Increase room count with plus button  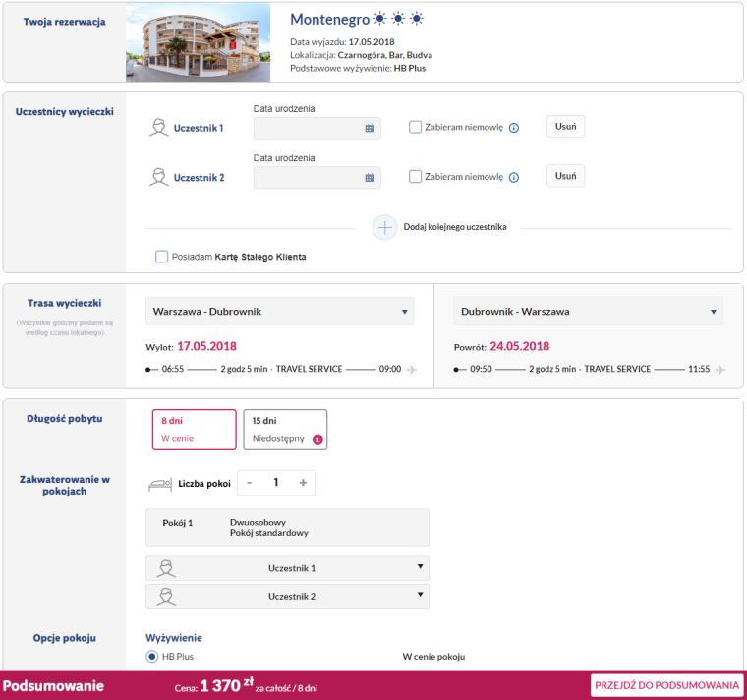(x=303, y=483)
